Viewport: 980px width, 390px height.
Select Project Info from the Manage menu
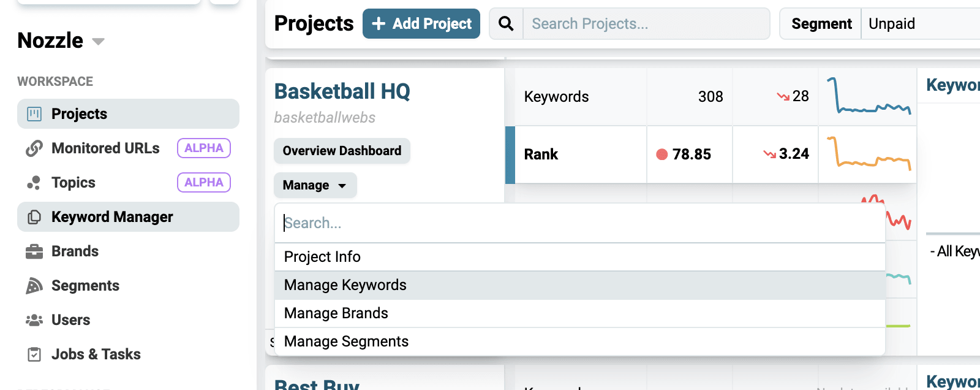[579, 257]
